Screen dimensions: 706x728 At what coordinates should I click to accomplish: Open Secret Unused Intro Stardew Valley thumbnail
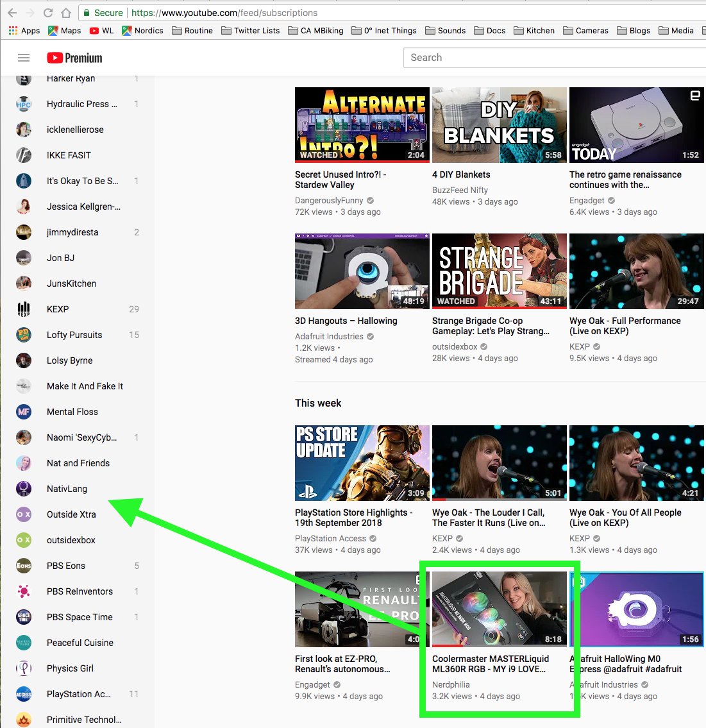coord(362,125)
